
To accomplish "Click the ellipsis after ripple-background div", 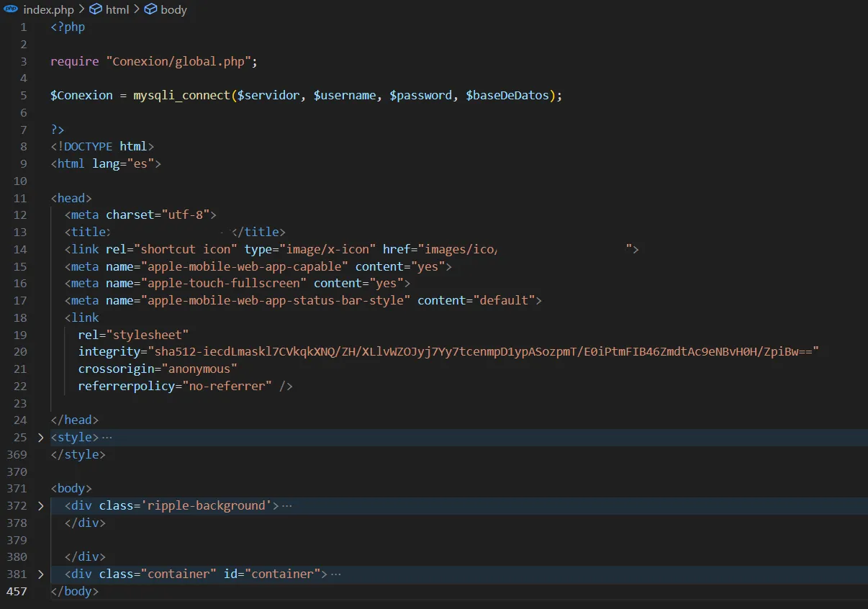I will (x=287, y=505).
